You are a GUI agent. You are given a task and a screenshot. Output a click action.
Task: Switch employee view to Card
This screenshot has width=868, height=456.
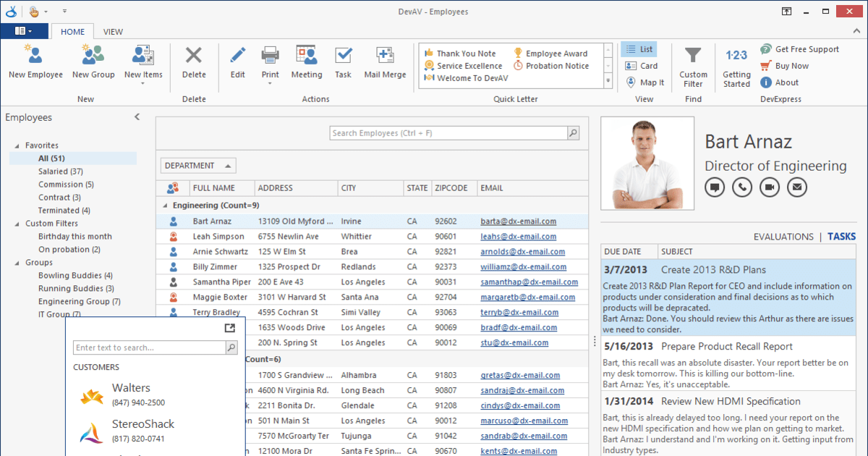click(639, 65)
